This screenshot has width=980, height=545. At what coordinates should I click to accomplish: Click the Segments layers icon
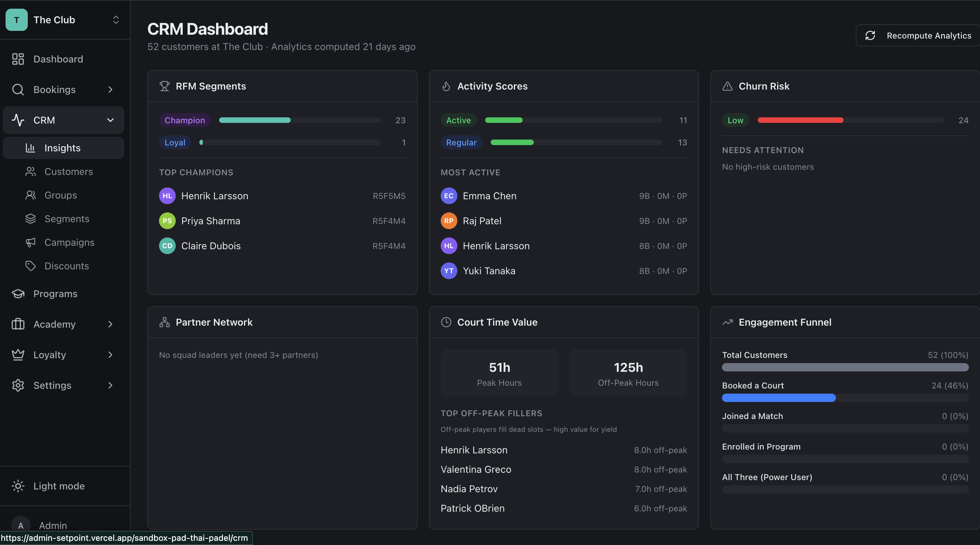[31, 219]
